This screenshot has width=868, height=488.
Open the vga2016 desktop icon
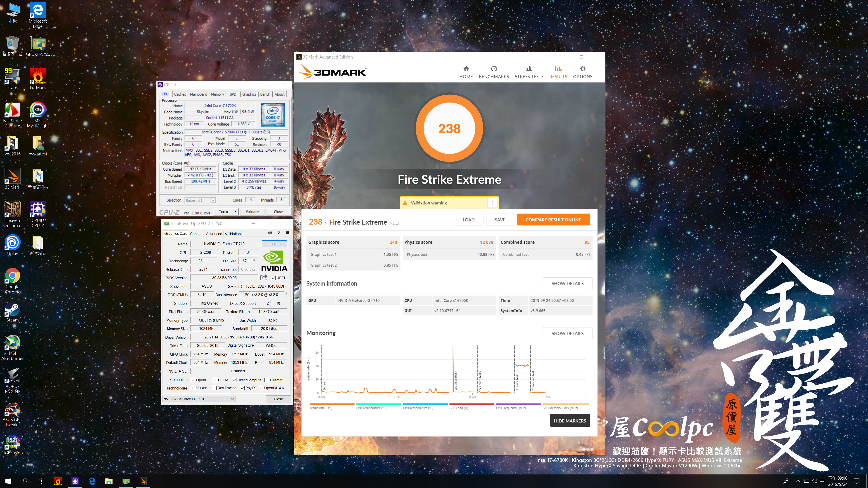tap(12, 146)
